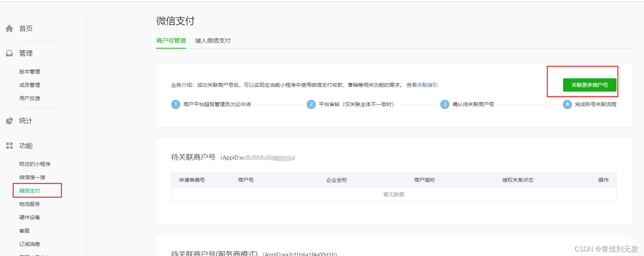Viewport: 644px width, 256px height.
Task: Open 微信搜一搜 in sidebar
Action: click(x=32, y=177)
